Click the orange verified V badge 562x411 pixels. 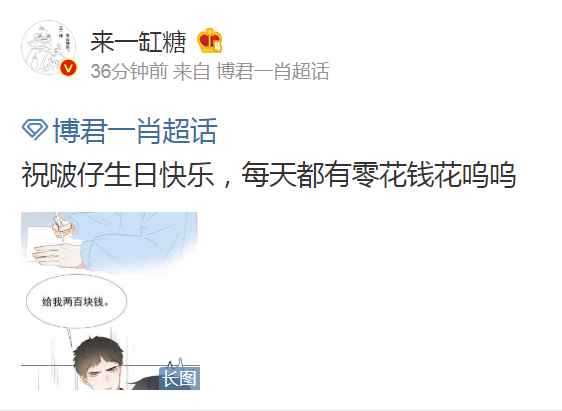pyautogui.click(x=68, y=68)
